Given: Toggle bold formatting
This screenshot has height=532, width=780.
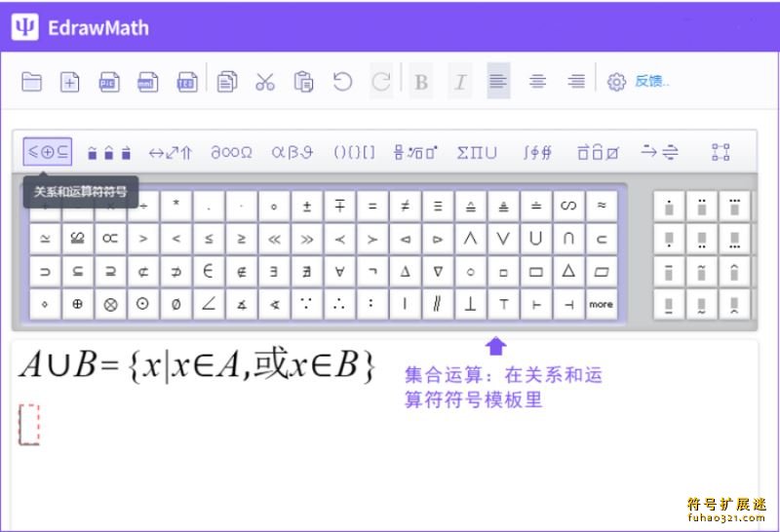Looking at the screenshot, I should pyautogui.click(x=421, y=82).
